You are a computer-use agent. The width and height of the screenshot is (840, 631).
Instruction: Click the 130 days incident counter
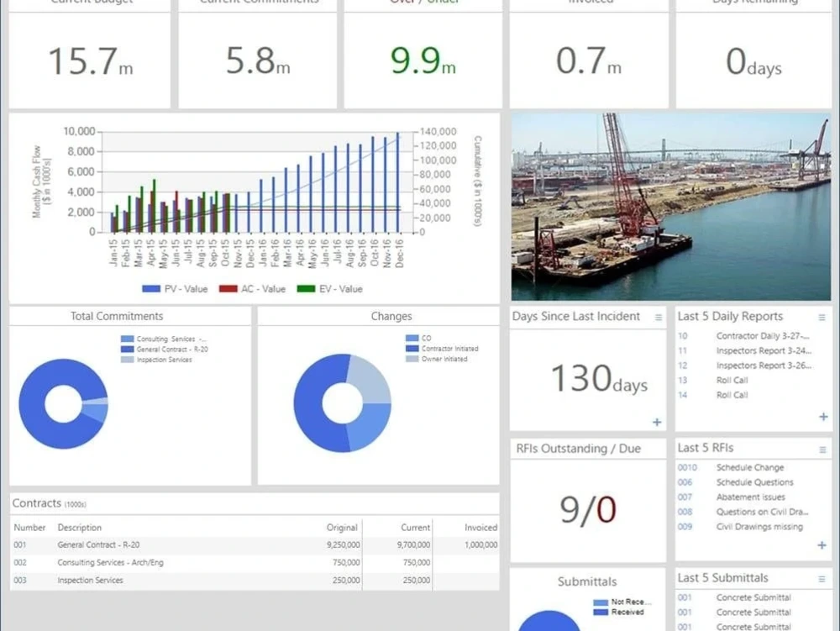tap(599, 379)
